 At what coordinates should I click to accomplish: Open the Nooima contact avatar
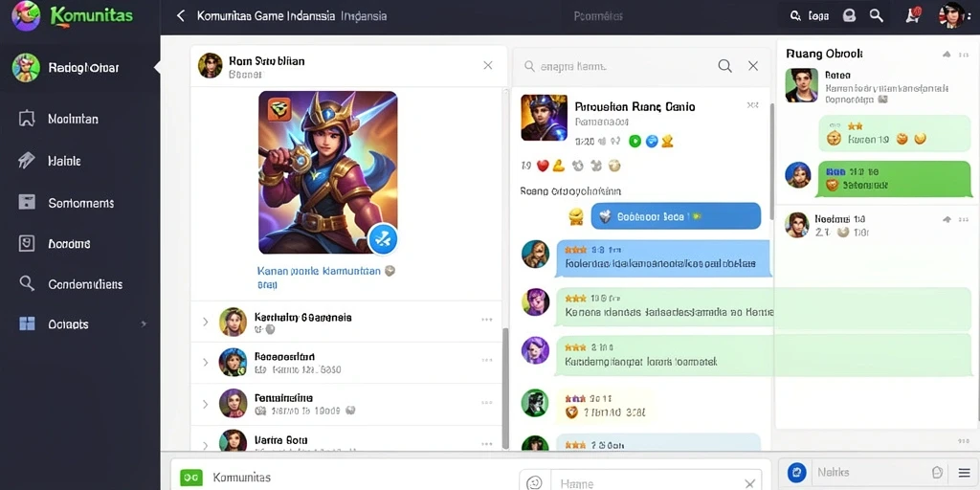pos(797,225)
